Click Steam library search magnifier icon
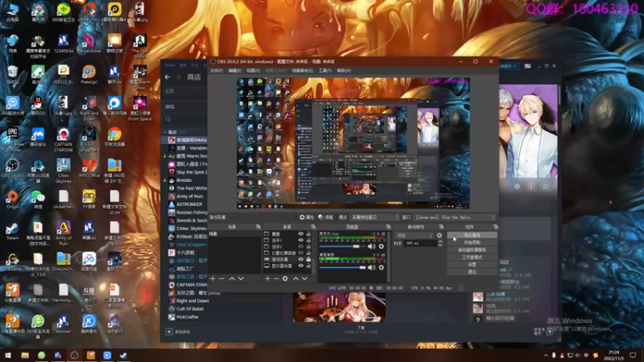Viewport: 644px width, 362px height. point(168,119)
